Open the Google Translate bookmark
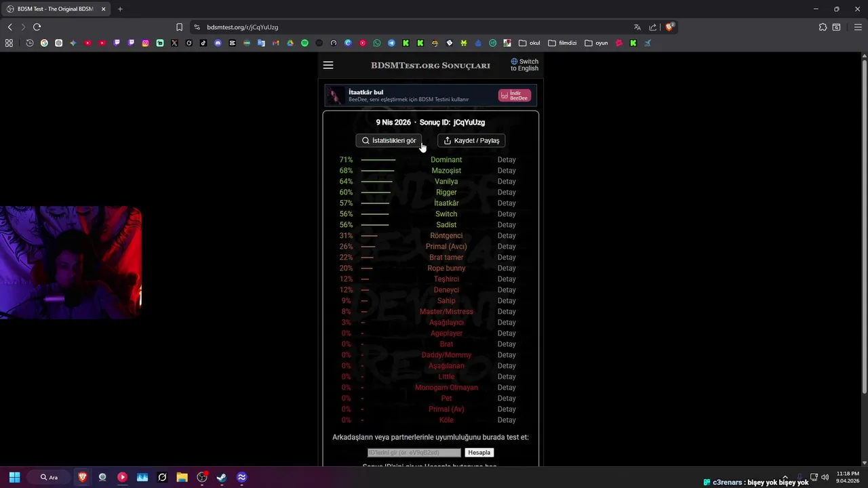The width and height of the screenshot is (868, 488). point(261,43)
